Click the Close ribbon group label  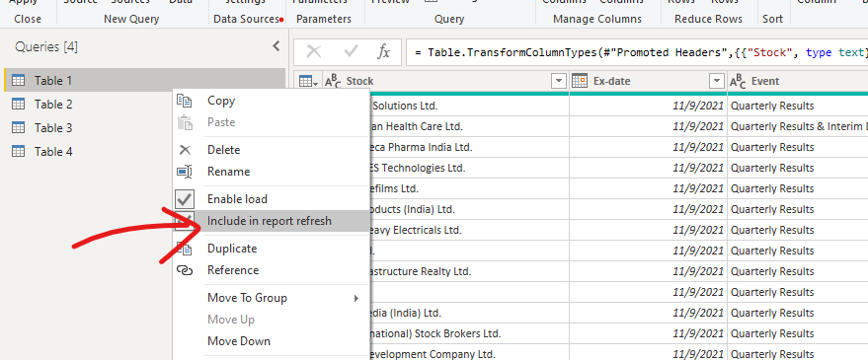pyautogui.click(x=28, y=19)
